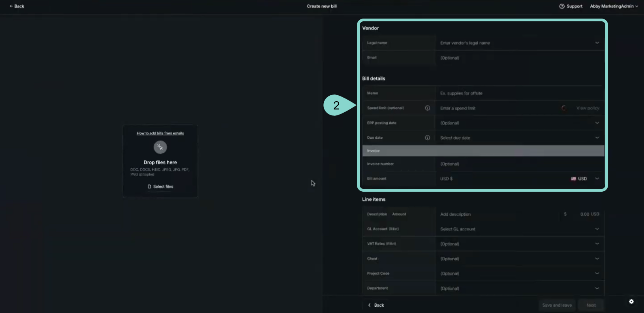Click the US flag currency icon
This screenshot has height=313, width=644.
coord(573,179)
